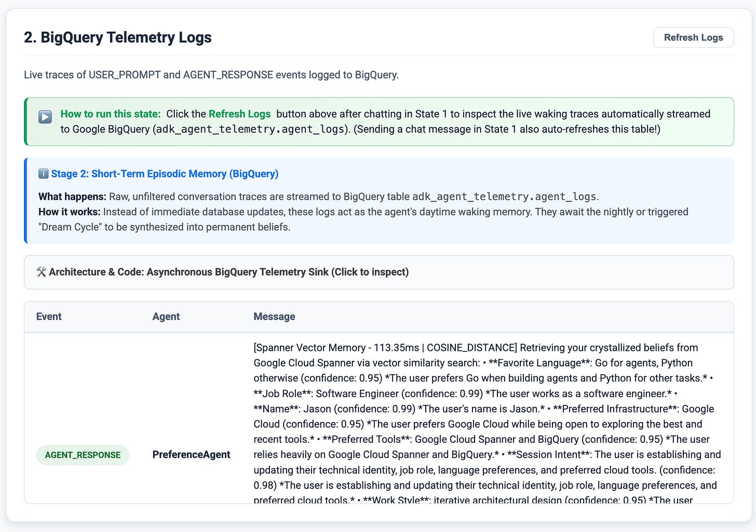Click the play icon beside How to run
Viewport: 756px width, 532px height.
[x=45, y=116]
